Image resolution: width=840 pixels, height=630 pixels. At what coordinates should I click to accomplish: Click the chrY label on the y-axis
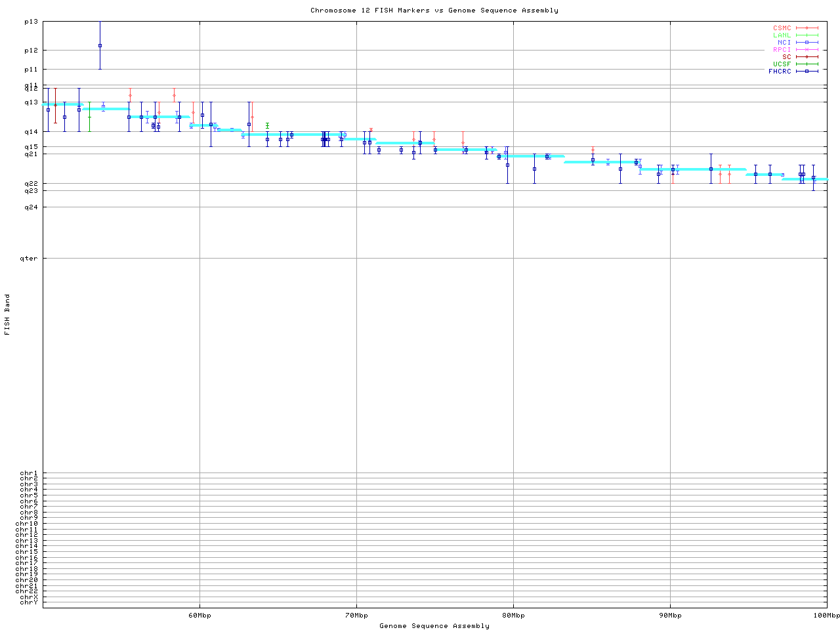(x=29, y=602)
